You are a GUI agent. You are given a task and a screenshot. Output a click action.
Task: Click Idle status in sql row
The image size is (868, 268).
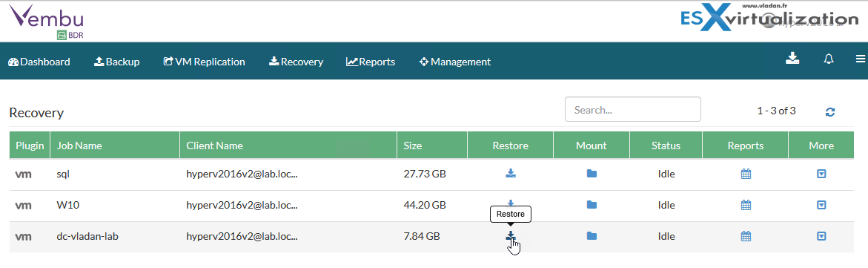(x=666, y=174)
